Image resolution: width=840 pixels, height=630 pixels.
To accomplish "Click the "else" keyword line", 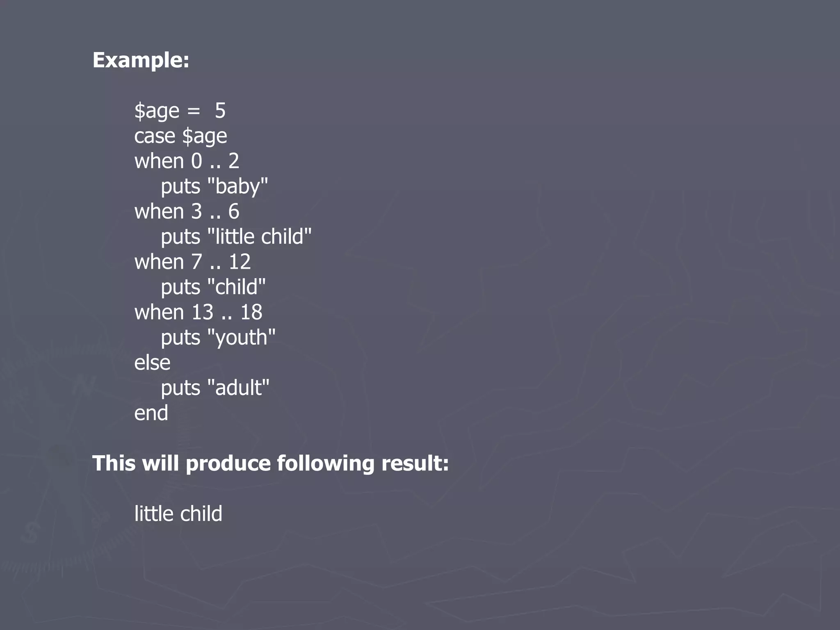I will pyautogui.click(x=152, y=363).
